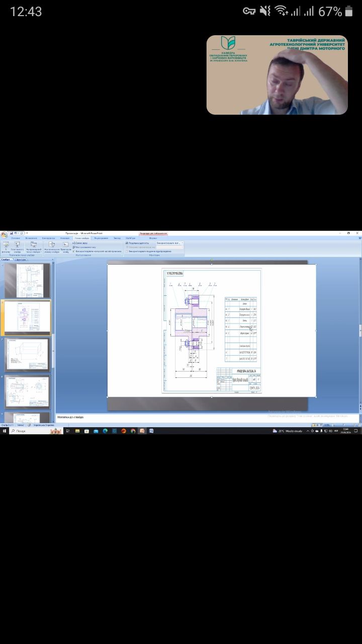The height and width of the screenshot is (644, 362).
Task: Open the weather widget showing Mostly cloudy
Action: (x=288, y=431)
